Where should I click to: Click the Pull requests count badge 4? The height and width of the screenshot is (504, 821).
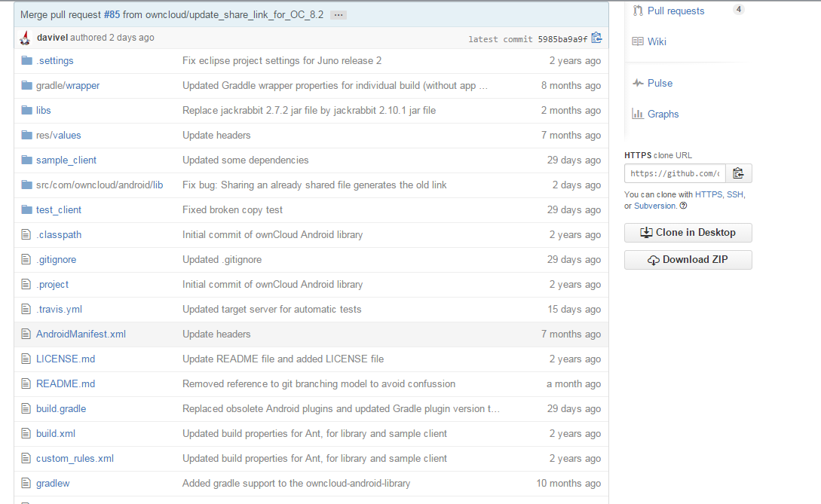(x=739, y=10)
